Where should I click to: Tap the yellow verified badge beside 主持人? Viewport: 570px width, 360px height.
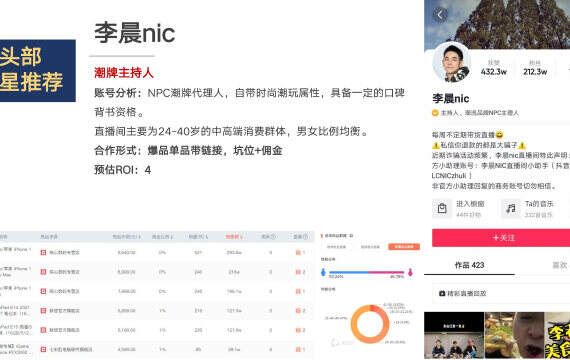click(x=435, y=113)
